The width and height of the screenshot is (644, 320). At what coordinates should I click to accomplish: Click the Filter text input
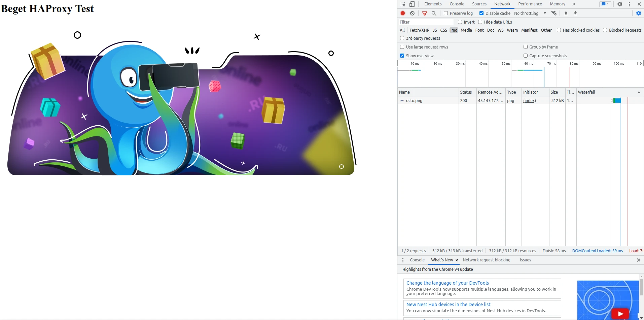point(426,22)
